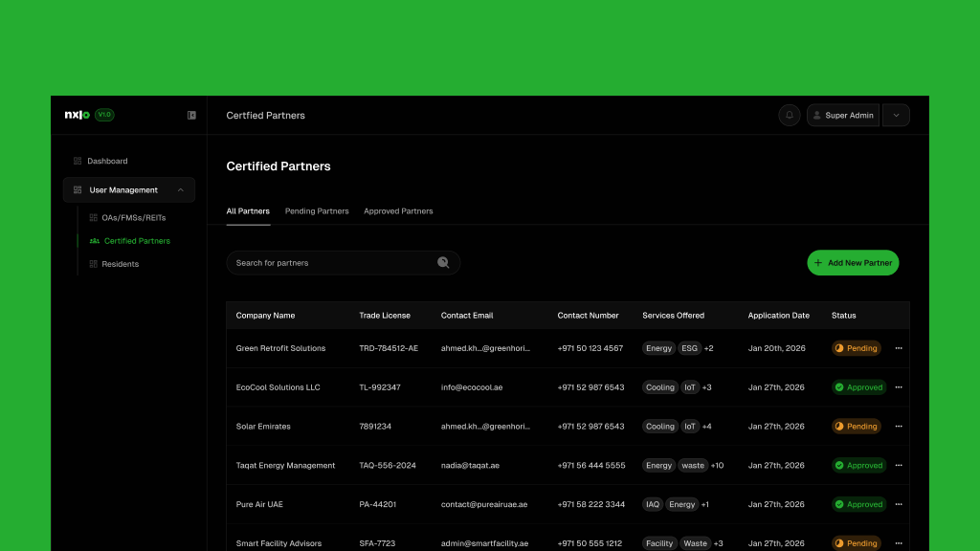980x551 pixels.
Task: Switch to the Approved Partners tab
Action: tap(398, 211)
